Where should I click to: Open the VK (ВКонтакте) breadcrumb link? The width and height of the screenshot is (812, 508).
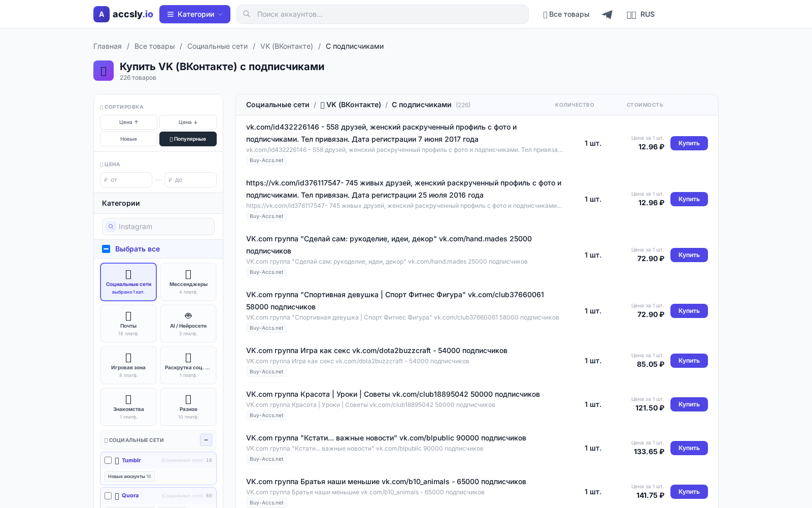[x=286, y=46]
